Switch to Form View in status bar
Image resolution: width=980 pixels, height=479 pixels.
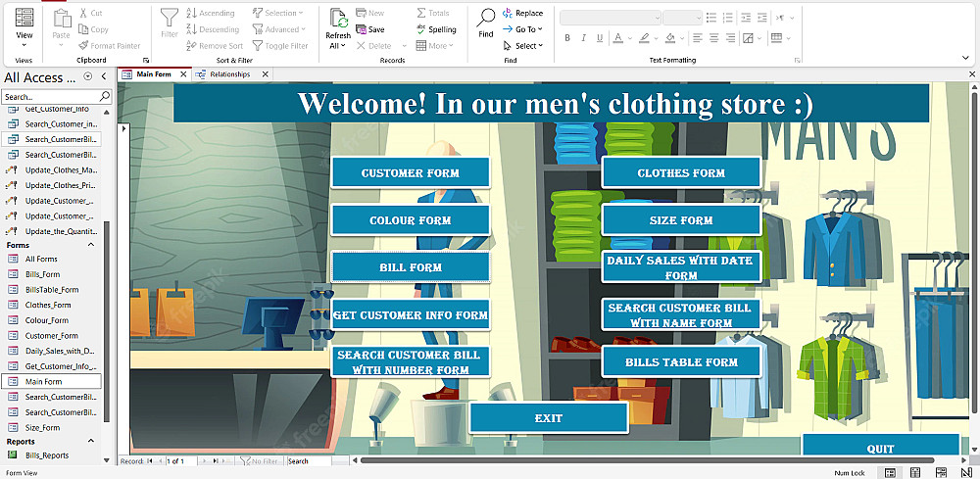coord(890,473)
